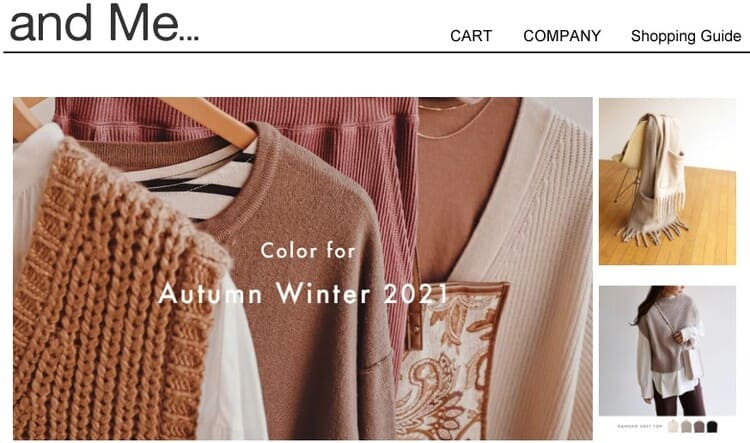
Task: Click the knit top product name label
Action: (640, 426)
